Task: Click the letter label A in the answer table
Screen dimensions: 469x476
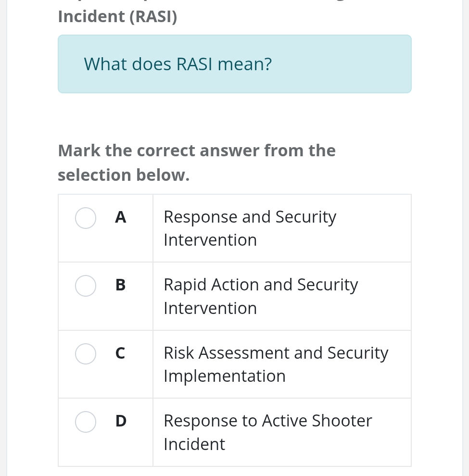Action: 120,217
